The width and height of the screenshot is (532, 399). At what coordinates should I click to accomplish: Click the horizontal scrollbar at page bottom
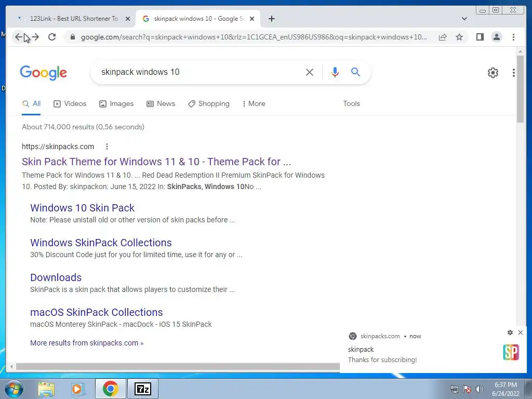pos(178,366)
